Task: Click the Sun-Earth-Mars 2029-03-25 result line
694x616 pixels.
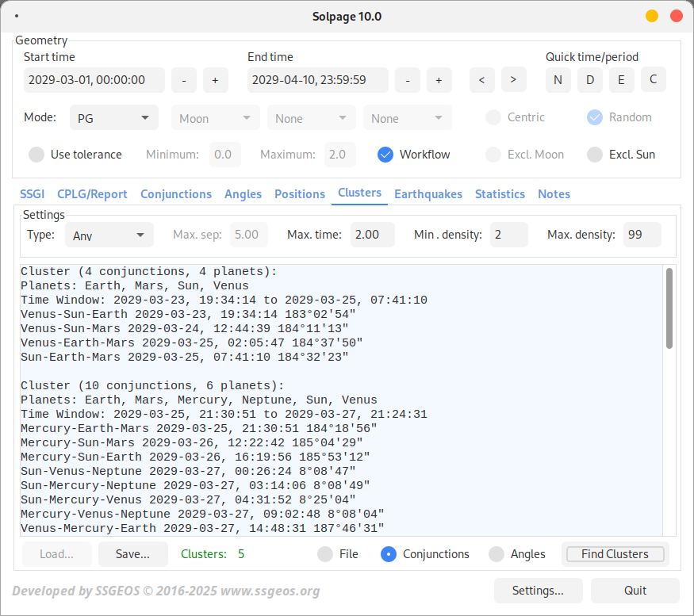Action: (185, 357)
